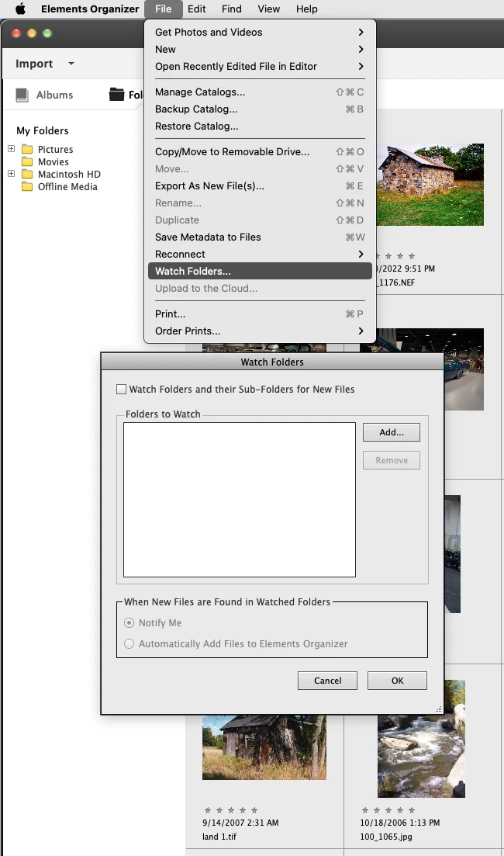Screen dimensions: 504x856
Task: Select the stone building photo thumbnail
Action: (x=430, y=185)
